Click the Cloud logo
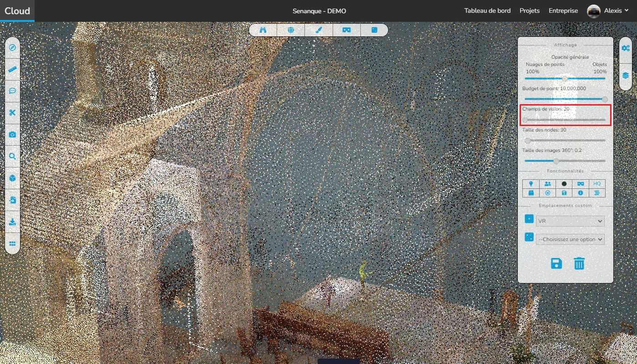The width and height of the screenshot is (637, 364). point(17,11)
